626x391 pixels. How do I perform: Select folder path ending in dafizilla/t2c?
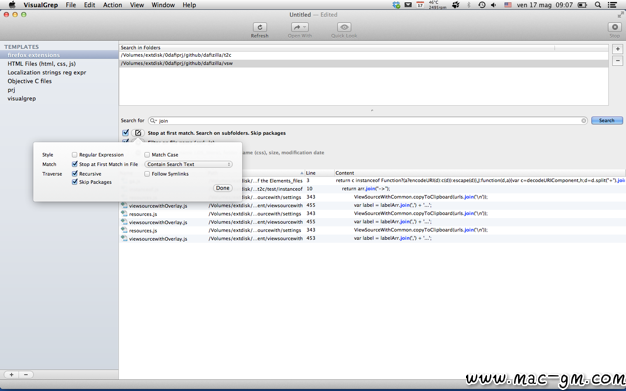[363, 55]
